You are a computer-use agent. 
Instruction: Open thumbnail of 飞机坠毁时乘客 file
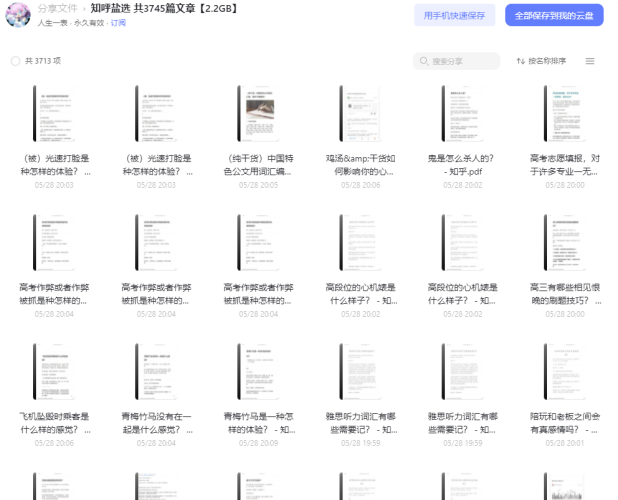[54, 372]
